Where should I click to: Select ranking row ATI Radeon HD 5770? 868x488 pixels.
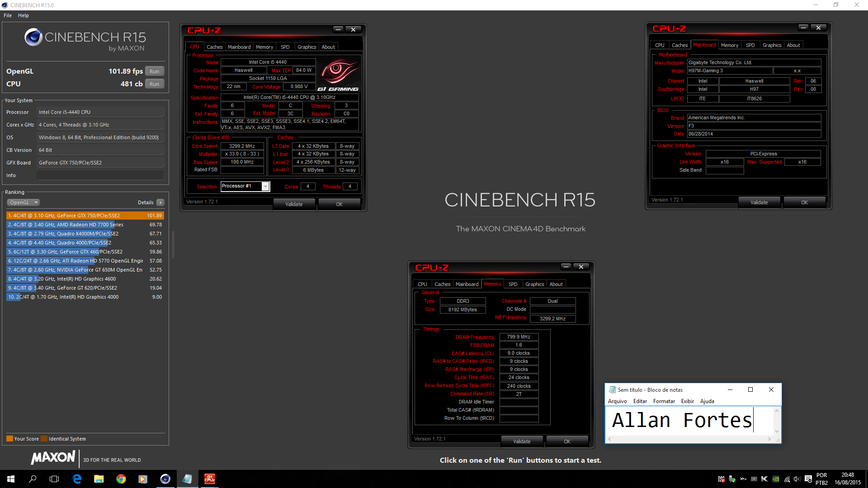(85, 261)
